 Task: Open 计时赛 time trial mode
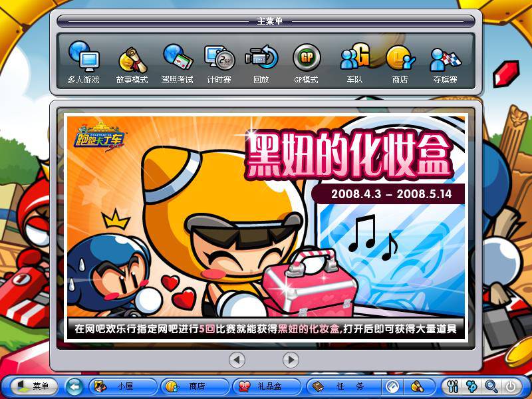pos(219,65)
